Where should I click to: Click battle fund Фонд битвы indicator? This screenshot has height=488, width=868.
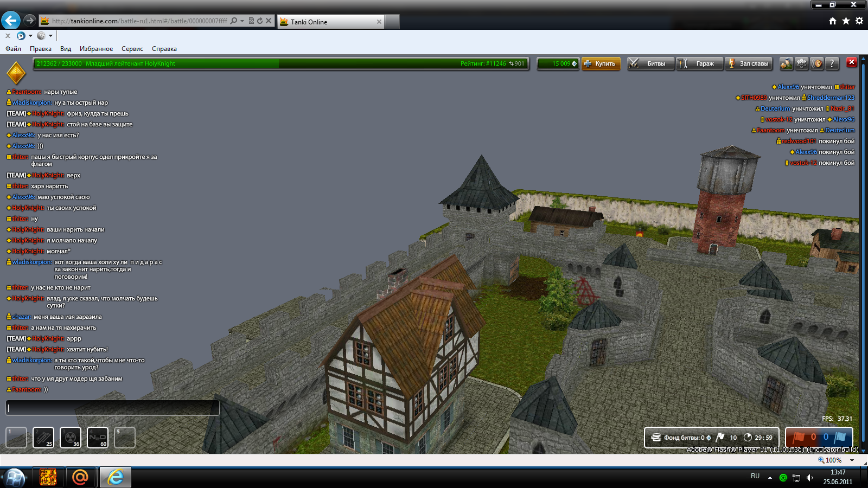tap(681, 438)
